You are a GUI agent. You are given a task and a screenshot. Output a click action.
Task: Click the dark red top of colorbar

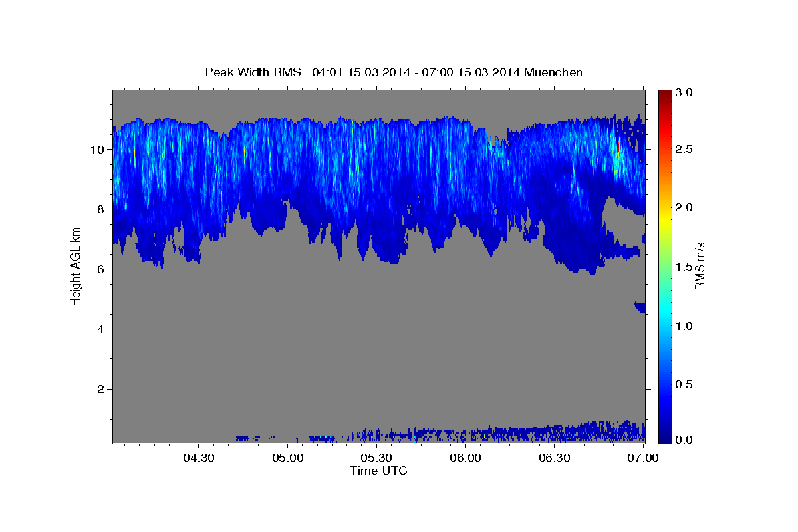(x=665, y=94)
